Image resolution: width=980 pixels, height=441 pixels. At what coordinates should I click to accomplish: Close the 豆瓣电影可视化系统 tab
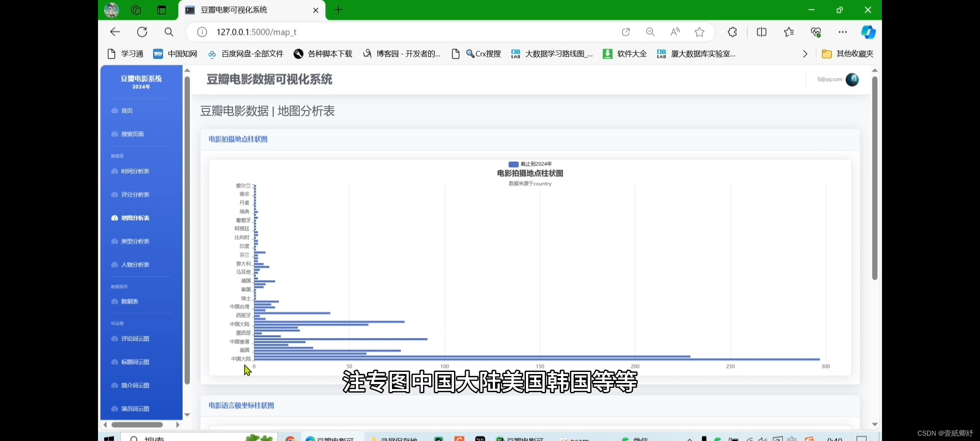[x=316, y=10]
